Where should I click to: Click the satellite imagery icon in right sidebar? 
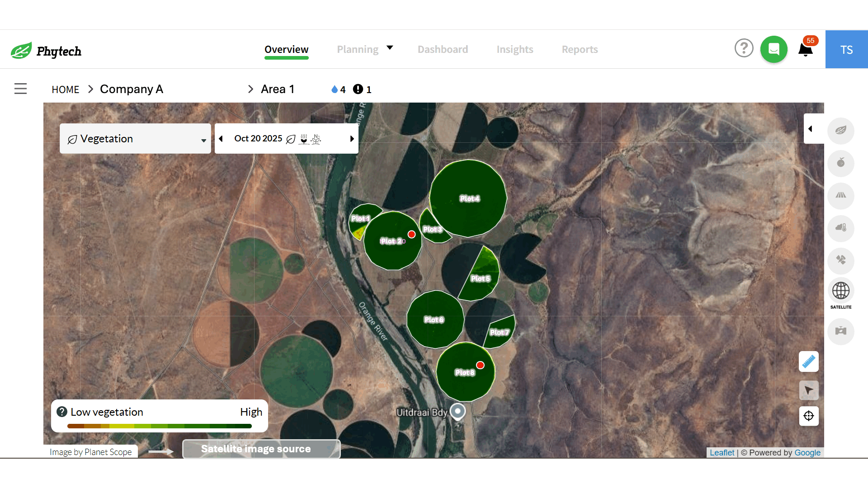click(841, 261)
